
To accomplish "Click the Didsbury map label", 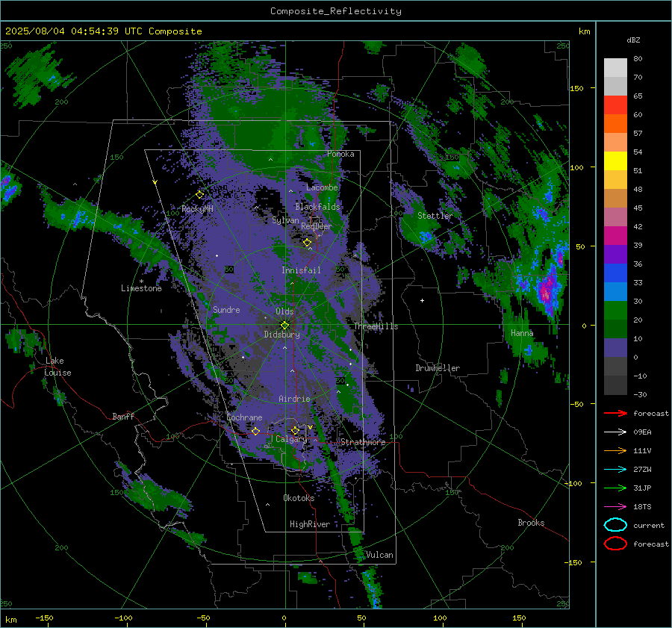I will coord(281,335).
